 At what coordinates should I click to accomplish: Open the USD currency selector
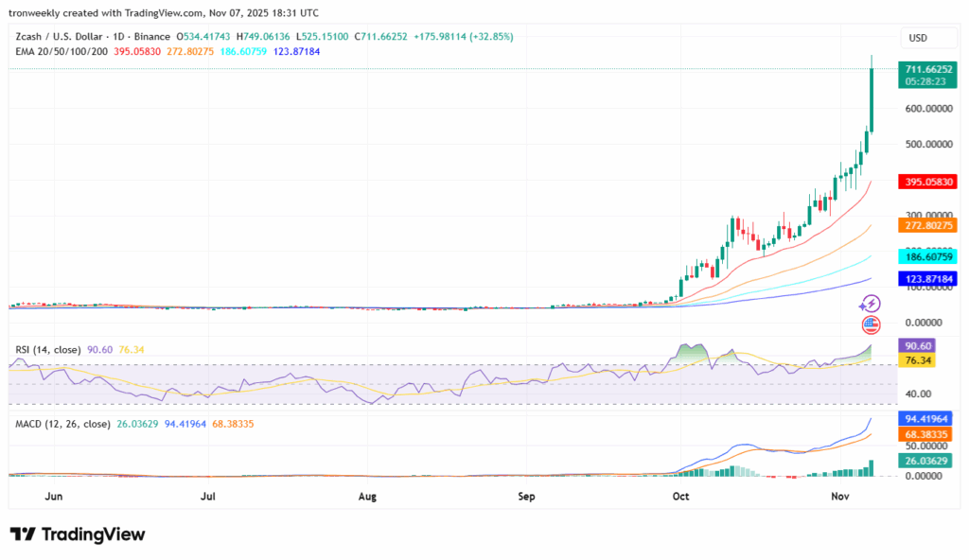pyautogui.click(x=917, y=38)
